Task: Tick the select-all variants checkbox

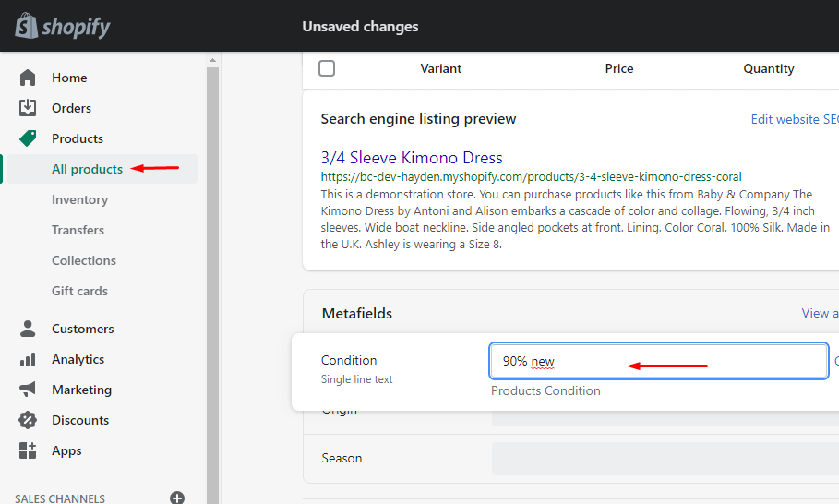Action: tap(327, 68)
